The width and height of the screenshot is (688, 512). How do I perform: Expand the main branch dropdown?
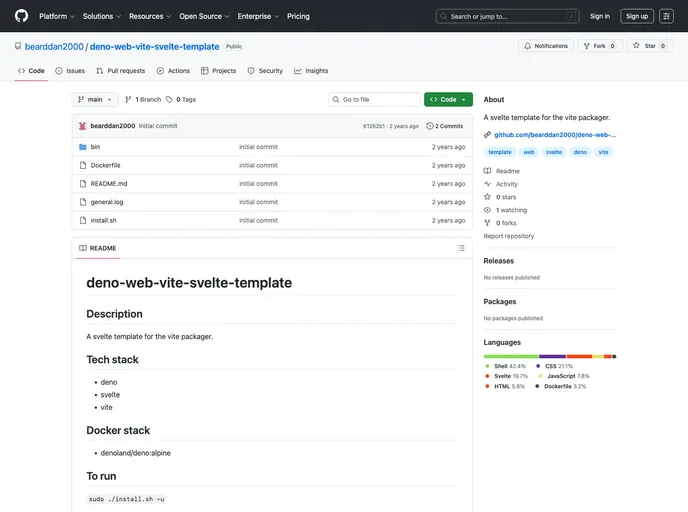click(x=95, y=100)
